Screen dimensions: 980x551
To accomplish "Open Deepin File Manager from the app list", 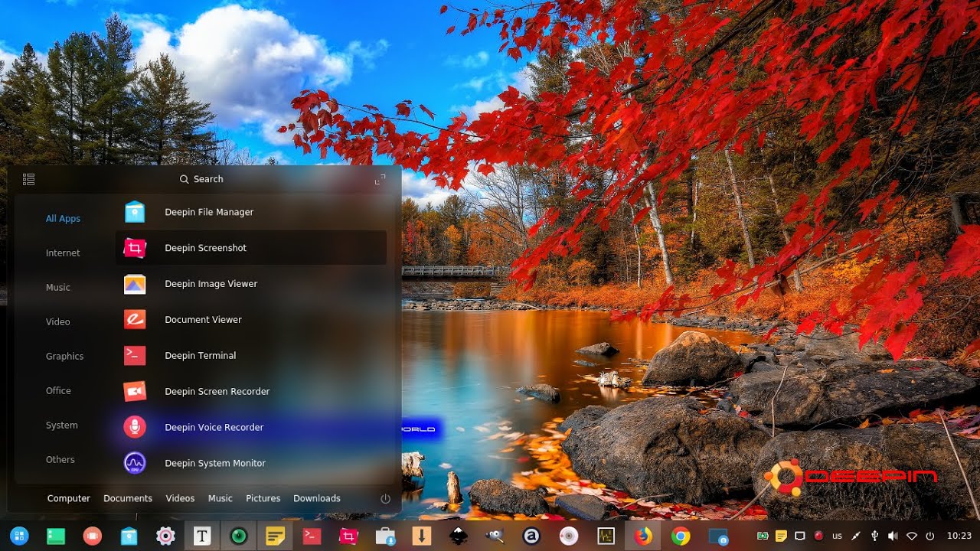I will [x=250, y=212].
